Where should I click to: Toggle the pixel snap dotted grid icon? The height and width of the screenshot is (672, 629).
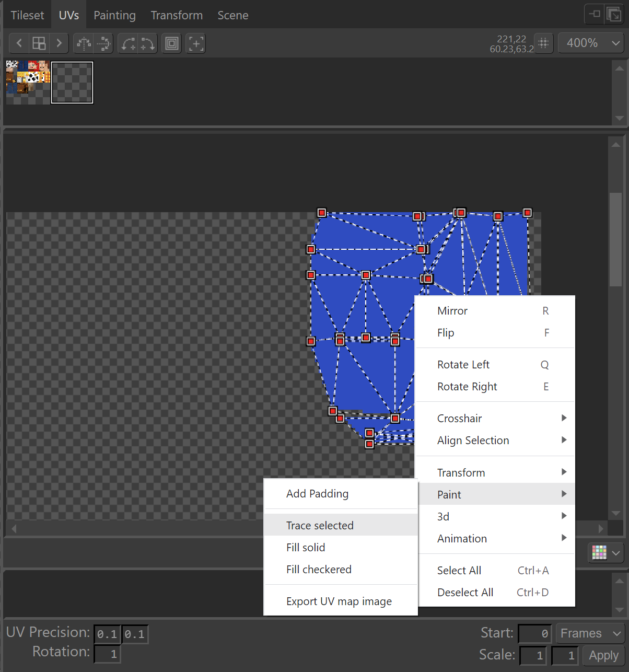pyautogui.click(x=543, y=43)
